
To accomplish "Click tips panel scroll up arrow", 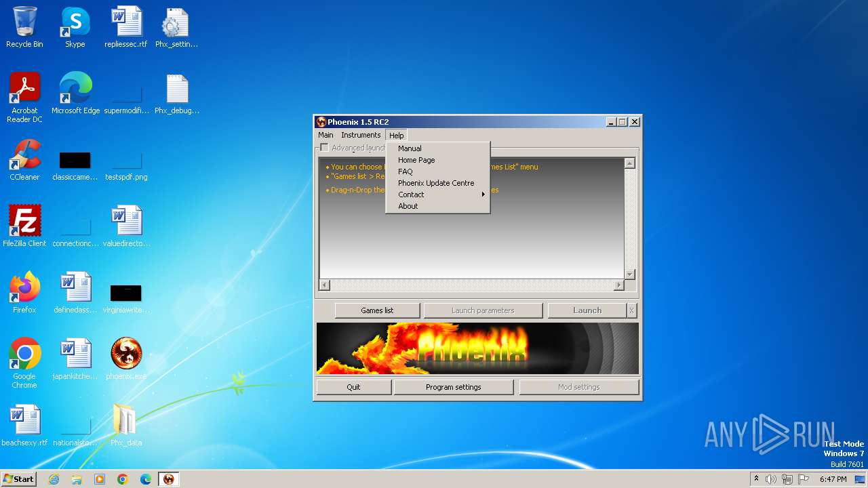I will (x=630, y=163).
